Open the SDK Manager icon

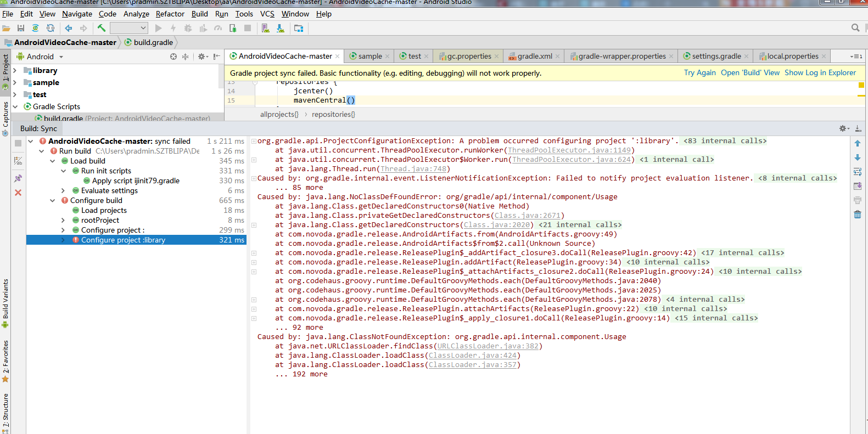[281, 28]
